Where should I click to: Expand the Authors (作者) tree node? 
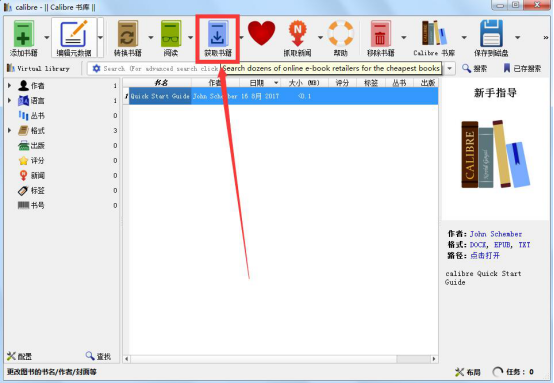coord(10,86)
